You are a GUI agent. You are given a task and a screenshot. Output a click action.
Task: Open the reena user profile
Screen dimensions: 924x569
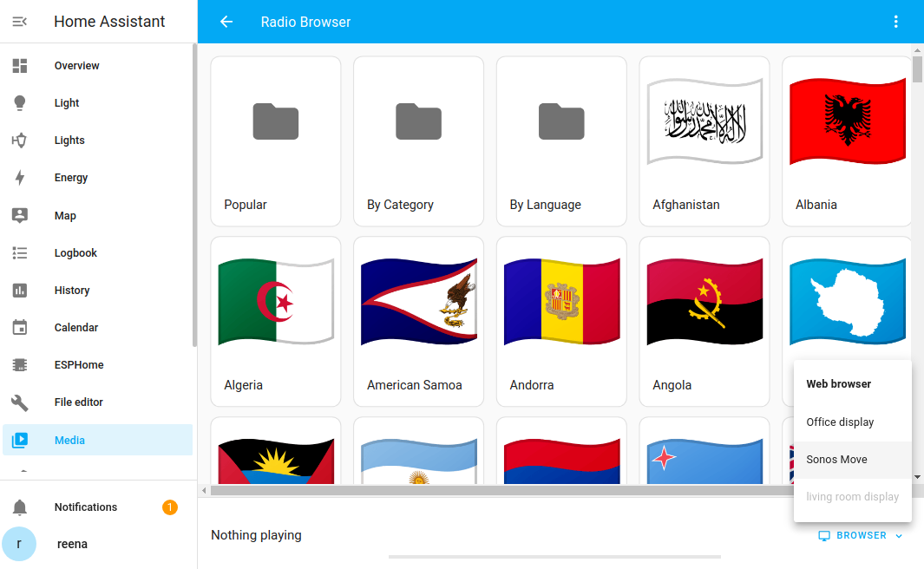pos(19,544)
